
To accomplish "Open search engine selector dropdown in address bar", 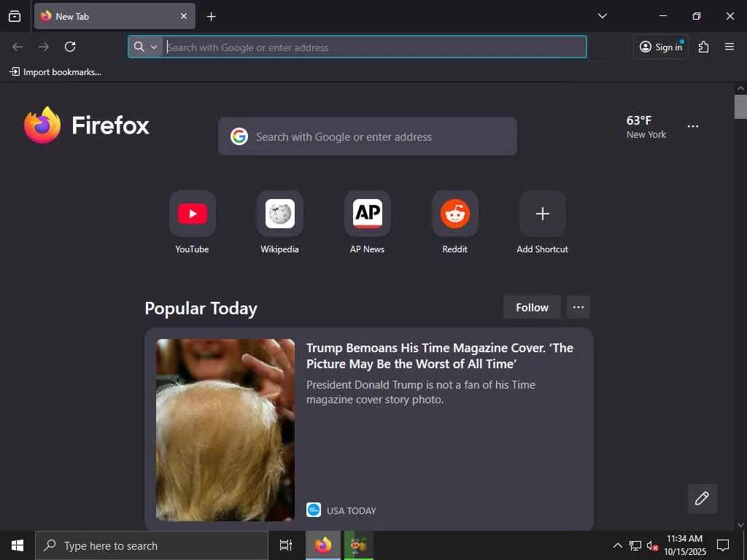I will tap(145, 47).
